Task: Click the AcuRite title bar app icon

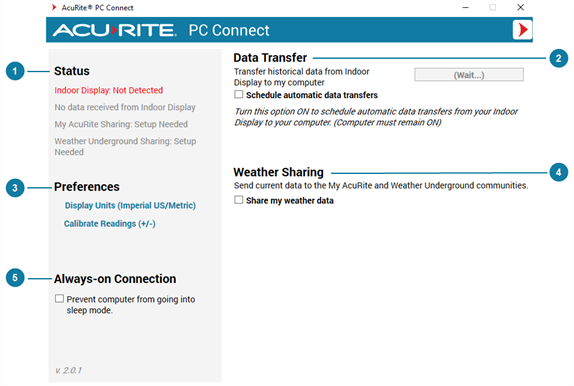Action: [x=54, y=7]
